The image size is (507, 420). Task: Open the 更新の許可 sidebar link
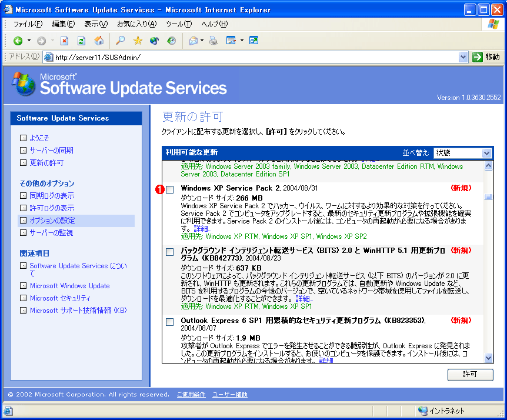point(46,162)
